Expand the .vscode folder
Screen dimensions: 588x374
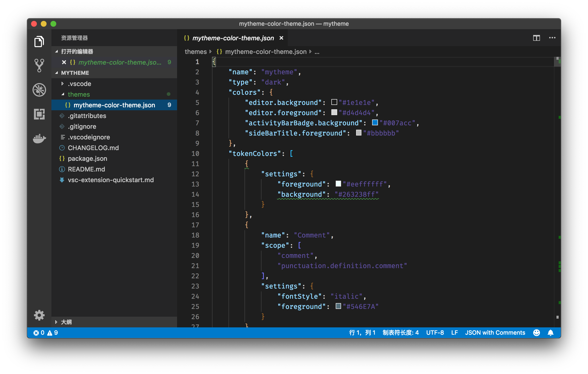(79, 84)
